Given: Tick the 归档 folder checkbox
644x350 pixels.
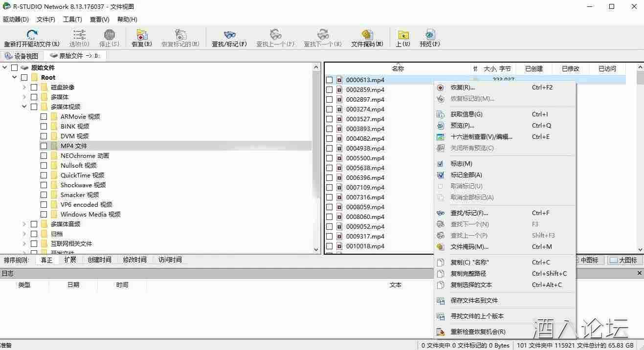Looking at the screenshot, I should (34, 234).
